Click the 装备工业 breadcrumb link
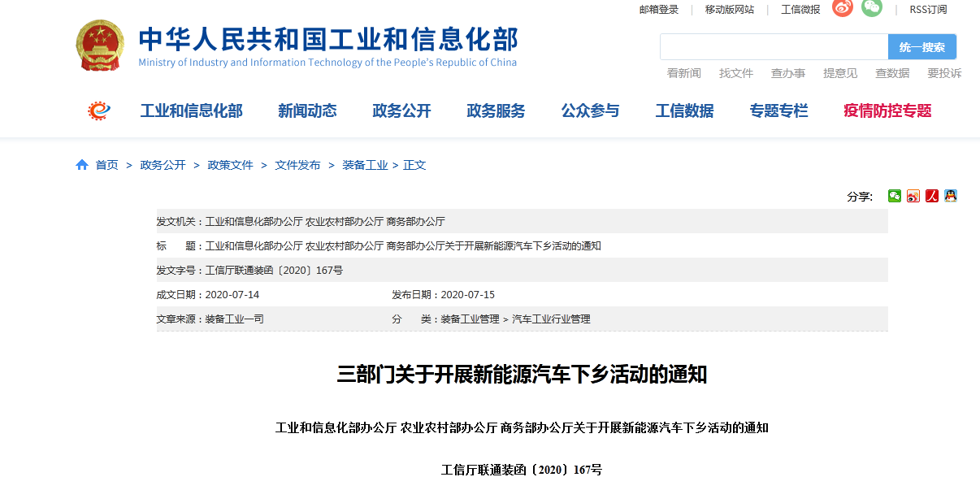Screen dimensions: 980x490 [x=365, y=165]
